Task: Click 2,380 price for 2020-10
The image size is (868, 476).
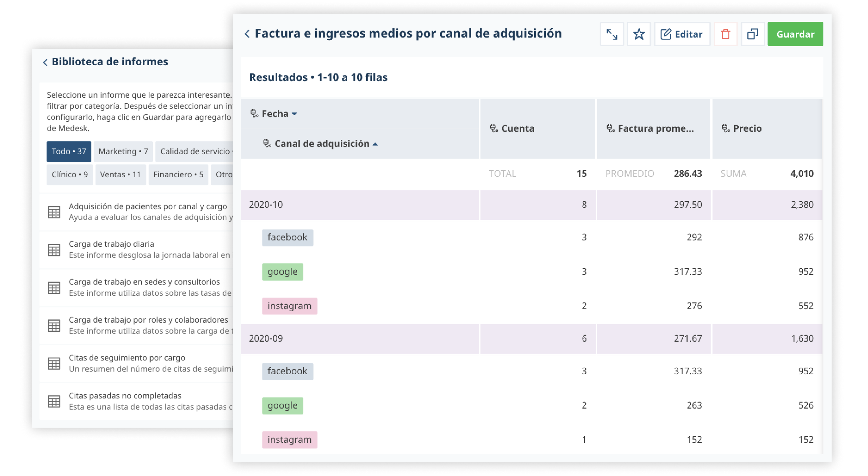Action: (802, 205)
